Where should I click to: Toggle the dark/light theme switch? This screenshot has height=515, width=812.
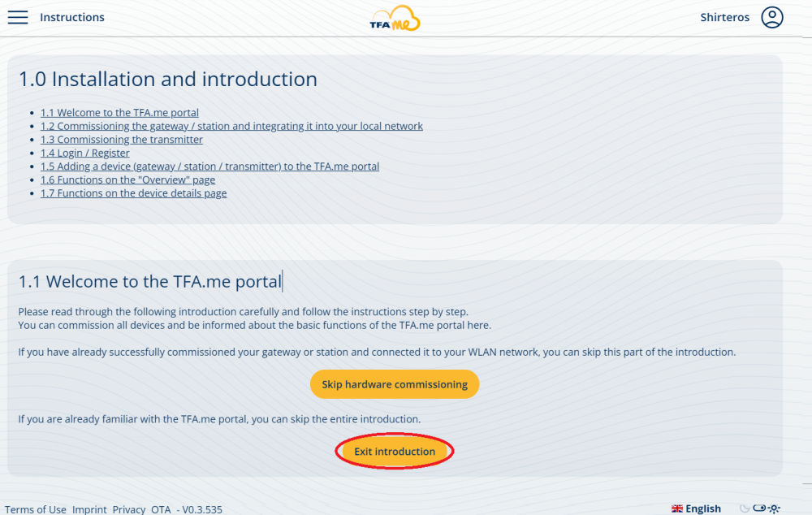coord(759,509)
